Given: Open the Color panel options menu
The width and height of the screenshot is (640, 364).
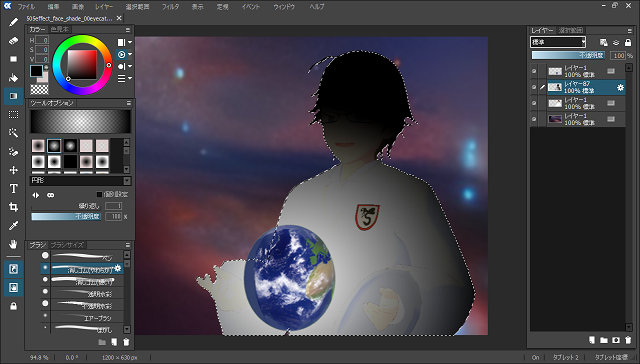Looking at the screenshot, I should pos(128,30).
